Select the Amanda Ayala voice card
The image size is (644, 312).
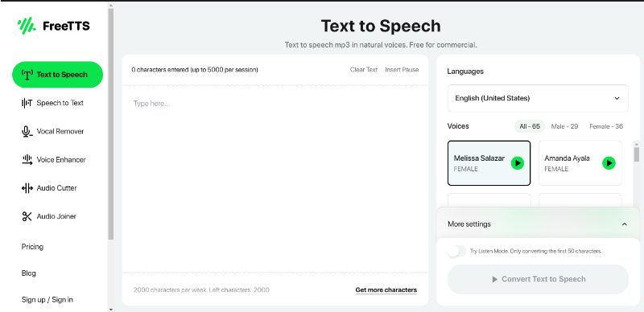tap(580, 163)
